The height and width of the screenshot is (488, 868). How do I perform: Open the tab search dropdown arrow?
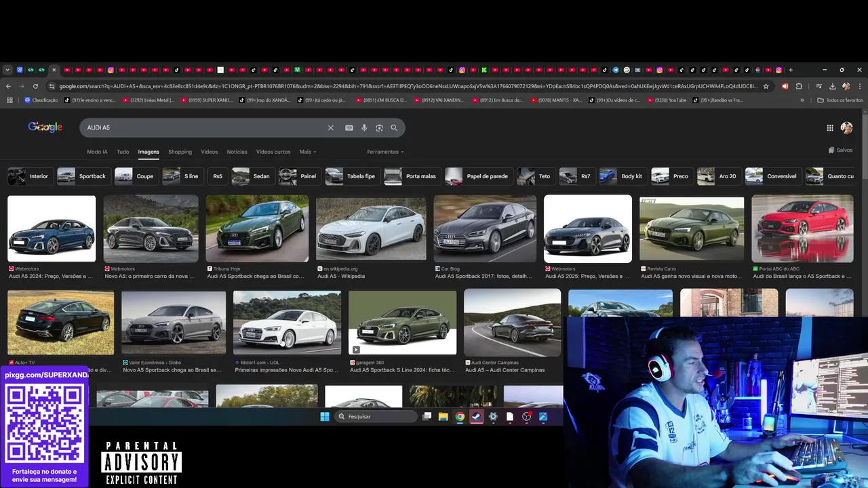click(x=7, y=70)
